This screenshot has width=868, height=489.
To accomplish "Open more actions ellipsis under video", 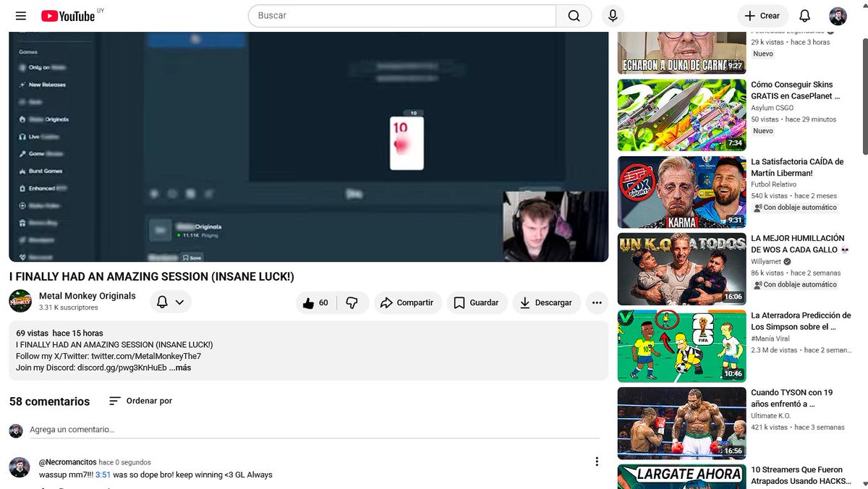I will click(597, 302).
